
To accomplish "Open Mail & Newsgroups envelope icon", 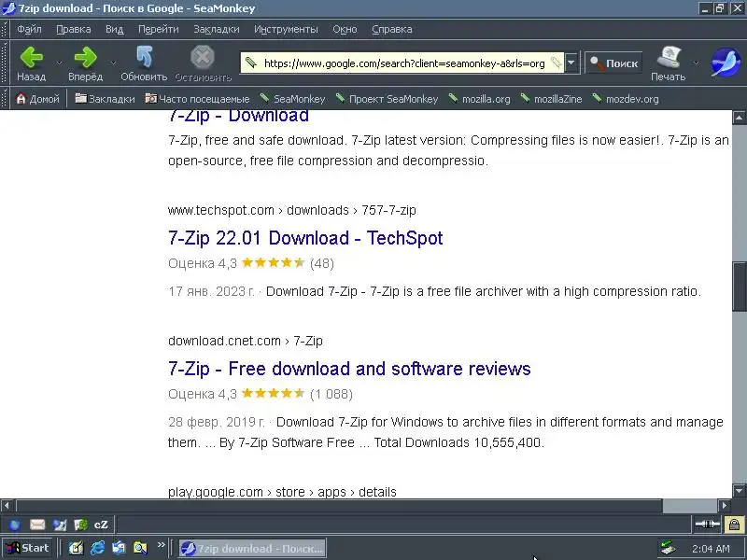I will (x=37, y=525).
